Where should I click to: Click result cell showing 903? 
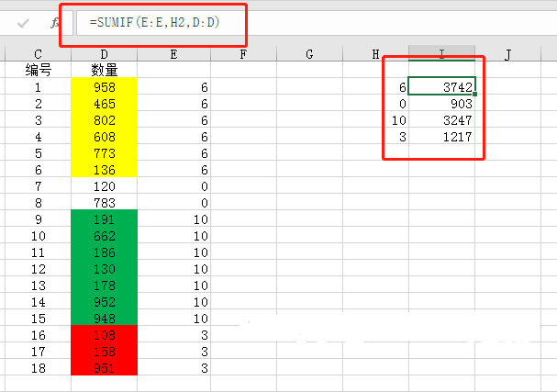click(x=441, y=103)
